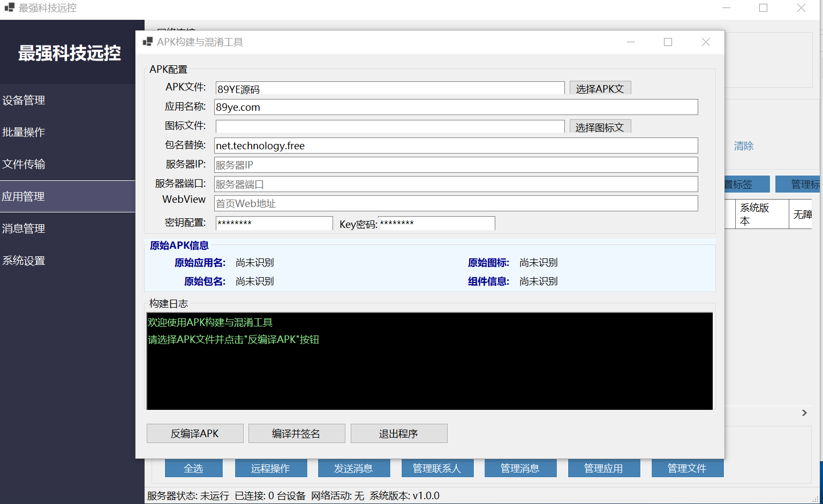Open 设备管理 in the sidebar
The height and width of the screenshot is (504, 823).
pyautogui.click(x=24, y=100)
